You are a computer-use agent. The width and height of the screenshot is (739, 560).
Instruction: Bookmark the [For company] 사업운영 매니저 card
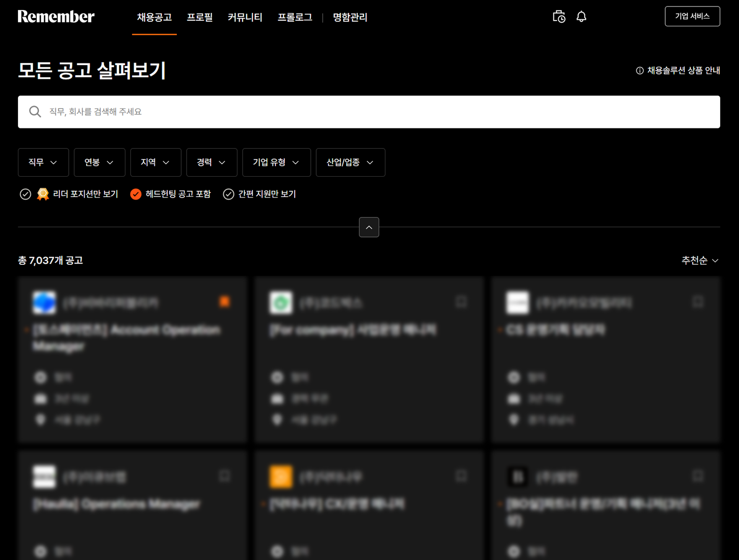461,302
